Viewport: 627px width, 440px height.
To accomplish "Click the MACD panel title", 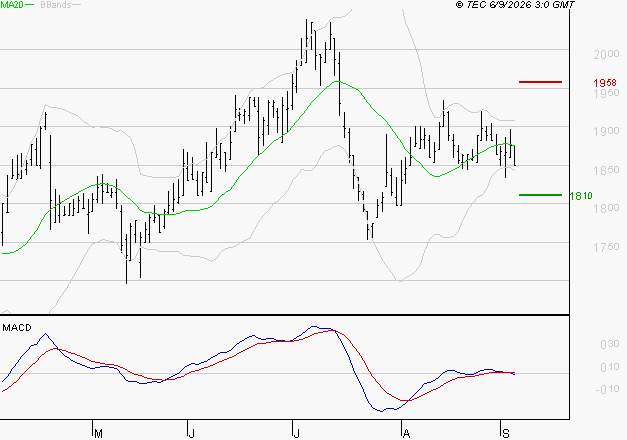I will point(17,328).
